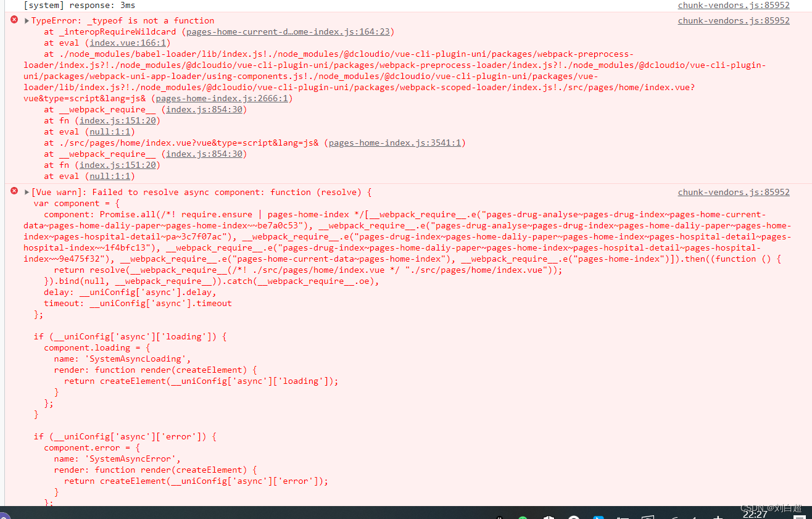The image size is (812, 519).
Task: Click the '[system] response: 3ms' log line
Action: pyautogui.click(x=80, y=6)
